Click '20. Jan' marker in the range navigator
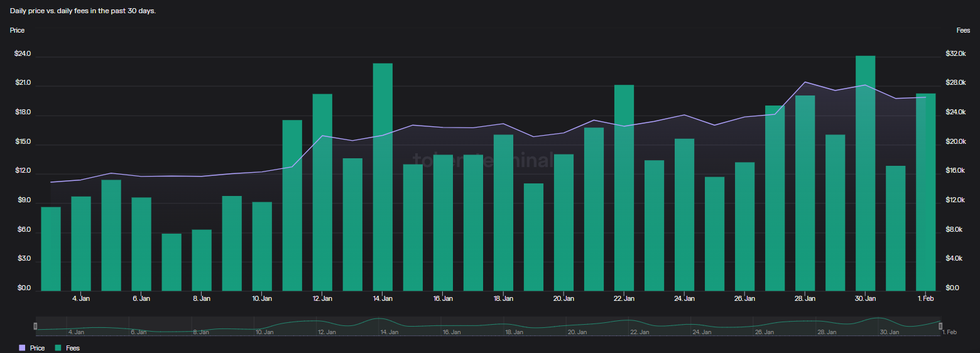The image size is (980, 353). point(576,332)
